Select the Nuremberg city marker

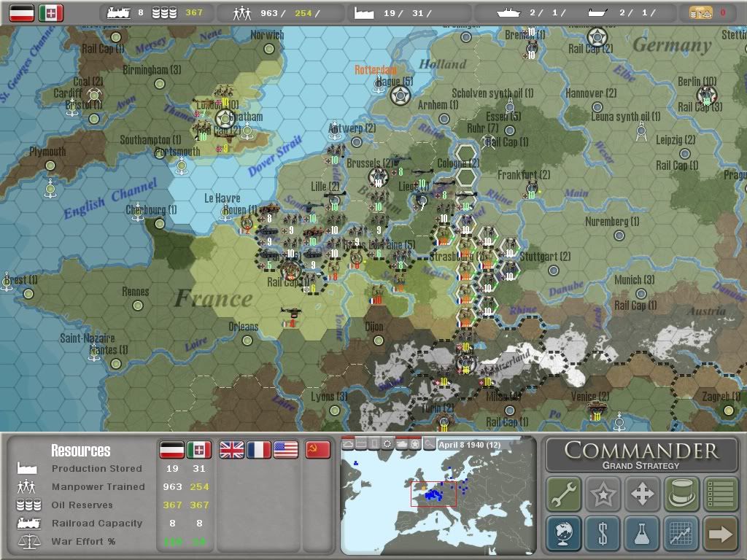(x=619, y=236)
